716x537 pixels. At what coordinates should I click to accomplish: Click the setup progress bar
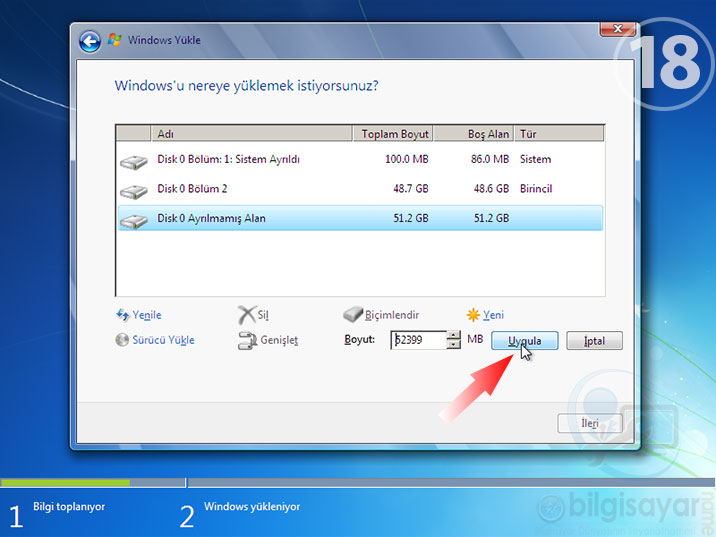pos(358,483)
